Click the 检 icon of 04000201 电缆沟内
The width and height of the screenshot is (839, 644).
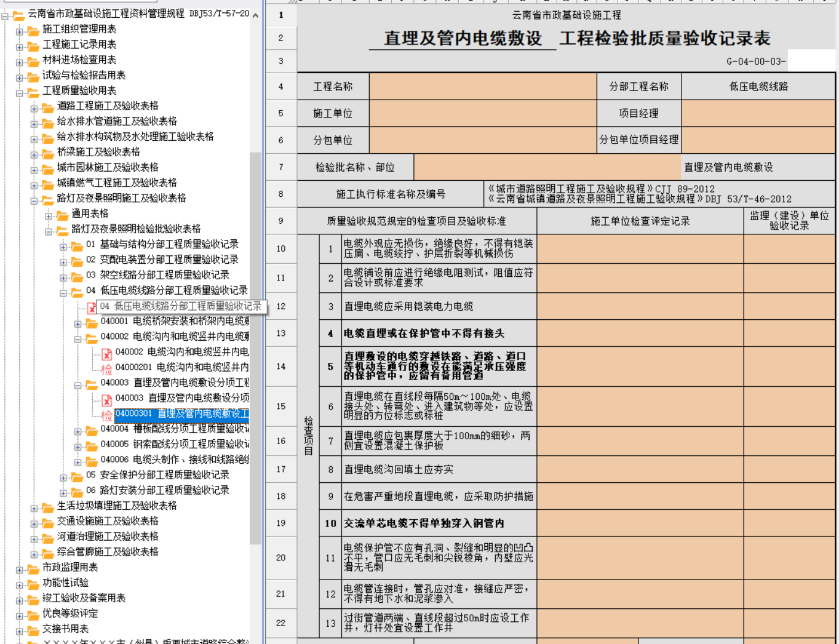click(x=107, y=368)
